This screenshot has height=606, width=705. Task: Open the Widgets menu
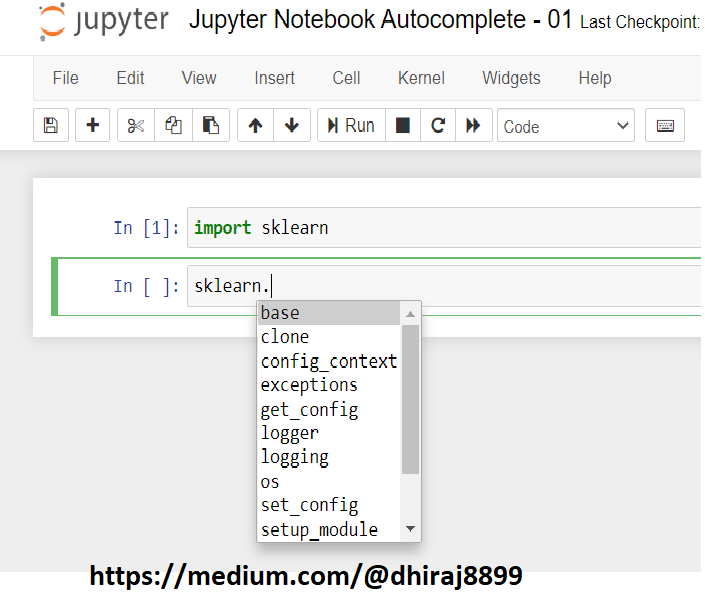click(511, 78)
